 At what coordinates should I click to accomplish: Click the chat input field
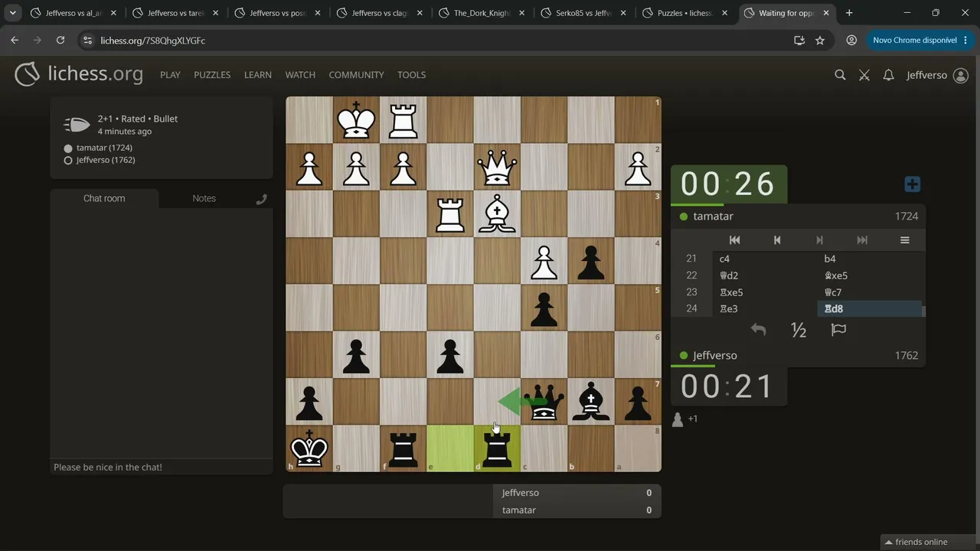pos(162,467)
